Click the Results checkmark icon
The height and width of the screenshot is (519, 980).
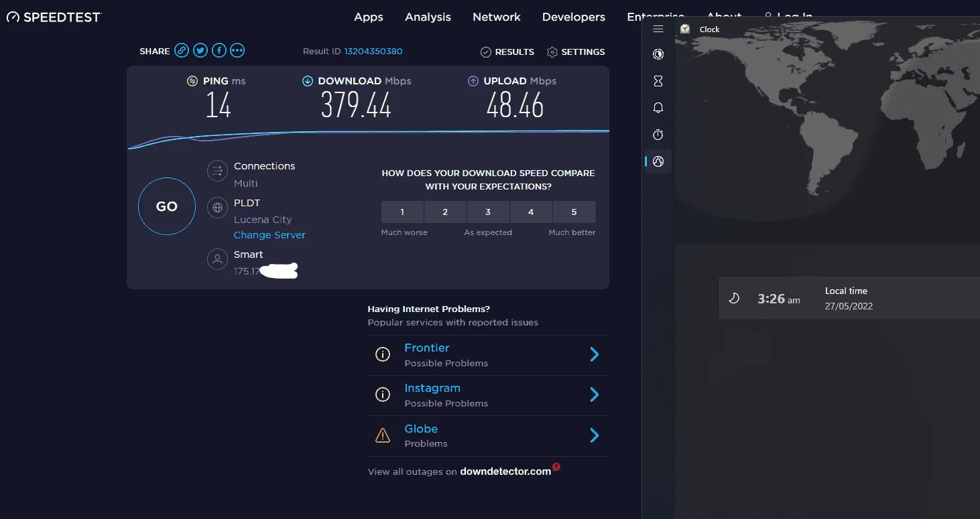coord(486,52)
